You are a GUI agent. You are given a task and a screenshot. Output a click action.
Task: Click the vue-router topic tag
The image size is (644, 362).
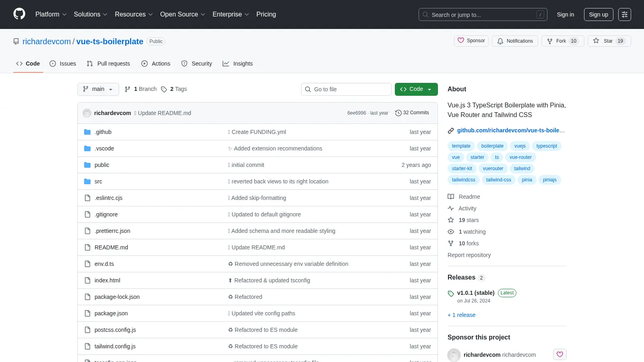[520, 157]
